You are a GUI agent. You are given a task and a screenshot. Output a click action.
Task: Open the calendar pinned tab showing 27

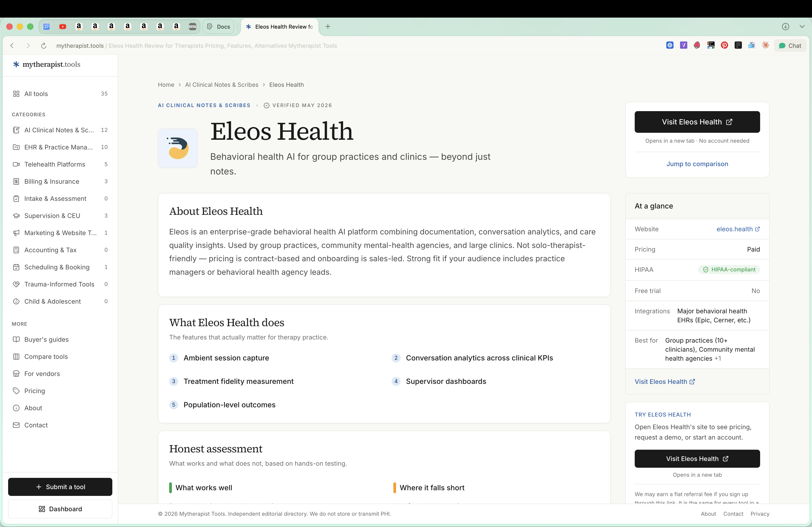(47, 27)
